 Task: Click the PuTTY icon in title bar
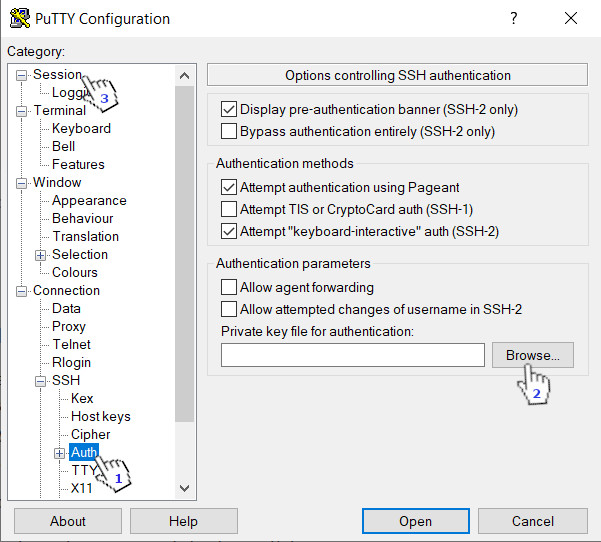(20, 18)
